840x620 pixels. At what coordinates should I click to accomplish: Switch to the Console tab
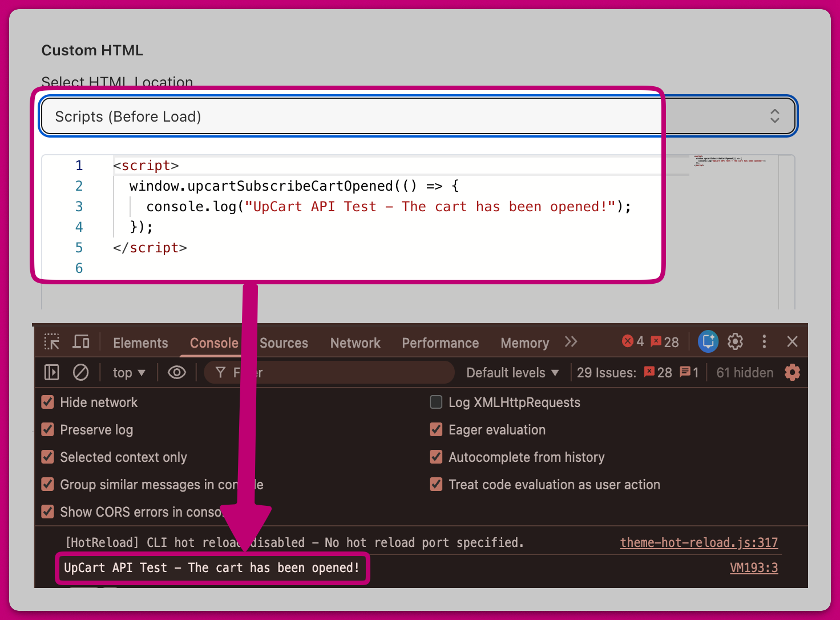pos(214,343)
